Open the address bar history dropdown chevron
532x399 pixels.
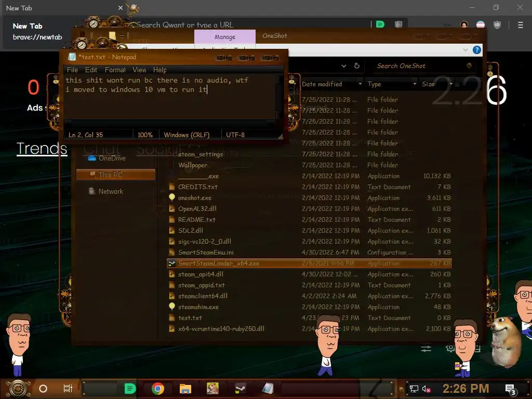coord(344,66)
